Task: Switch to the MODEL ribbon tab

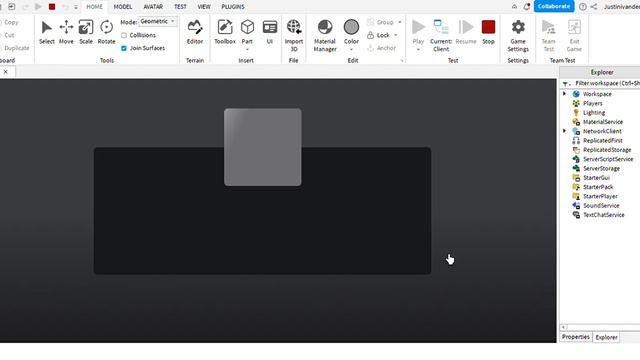Action: point(122,7)
